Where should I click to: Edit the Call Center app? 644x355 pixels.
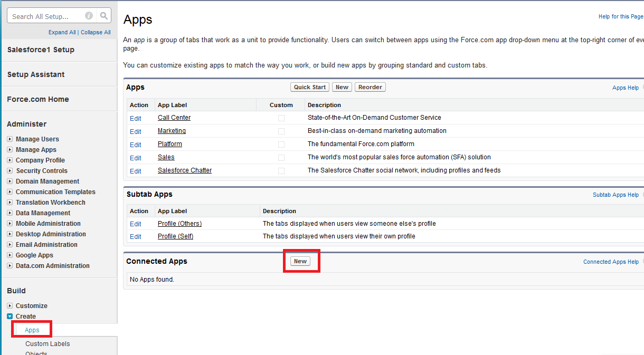(136, 119)
